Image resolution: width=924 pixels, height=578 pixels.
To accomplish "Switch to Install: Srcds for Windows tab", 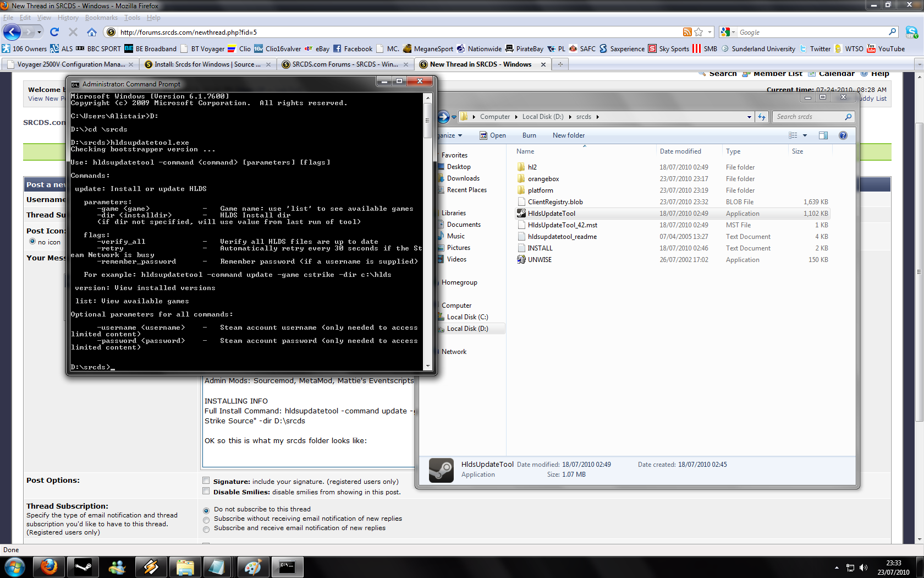I will 207,64.
